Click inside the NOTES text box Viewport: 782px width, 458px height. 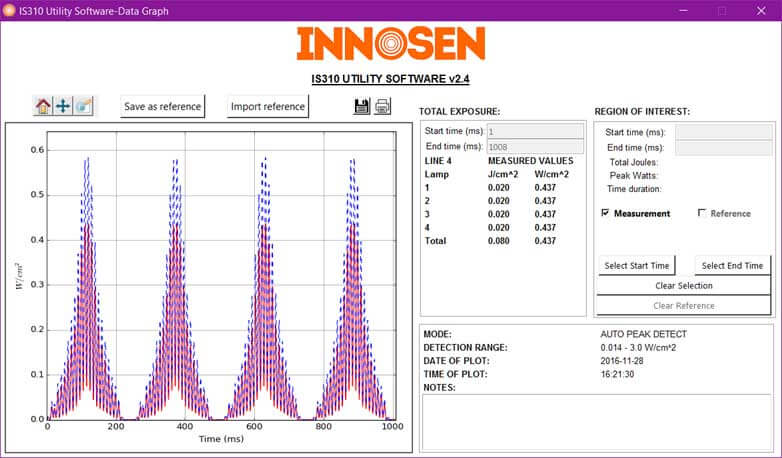597,423
